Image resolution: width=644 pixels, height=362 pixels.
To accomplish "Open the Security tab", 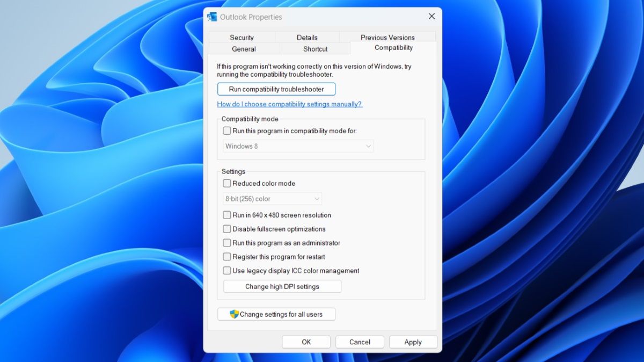I will pyautogui.click(x=242, y=37).
